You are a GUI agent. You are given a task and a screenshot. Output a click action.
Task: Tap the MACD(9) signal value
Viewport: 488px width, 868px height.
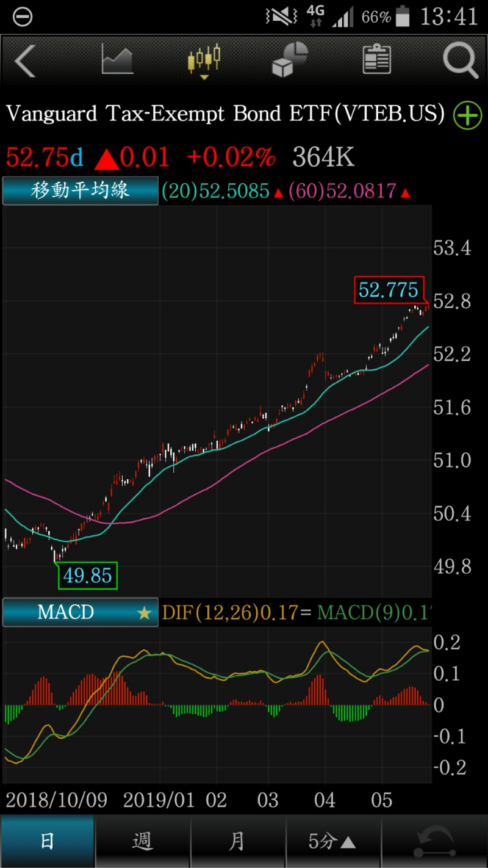[x=373, y=612]
